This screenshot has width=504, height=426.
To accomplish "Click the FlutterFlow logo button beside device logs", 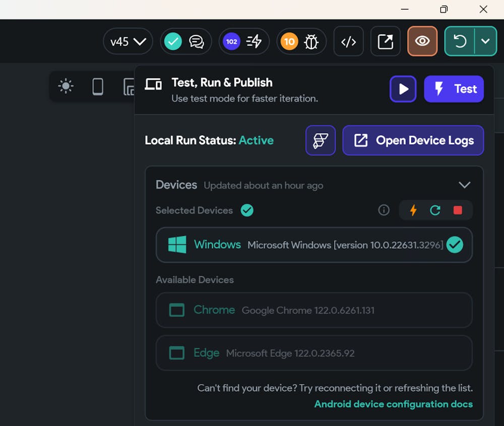I will (321, 140).
